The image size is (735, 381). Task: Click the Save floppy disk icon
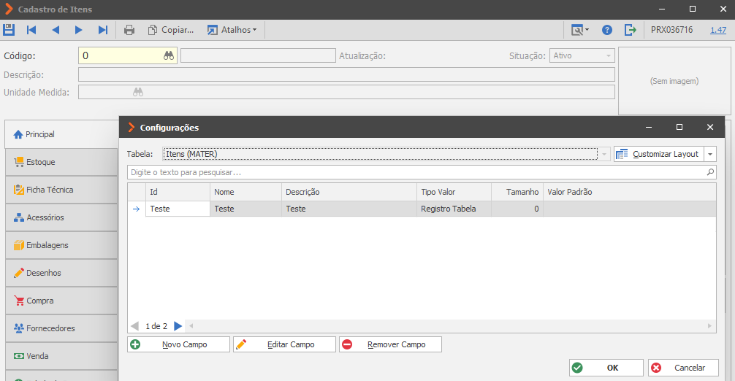click(x=9, y=30)
